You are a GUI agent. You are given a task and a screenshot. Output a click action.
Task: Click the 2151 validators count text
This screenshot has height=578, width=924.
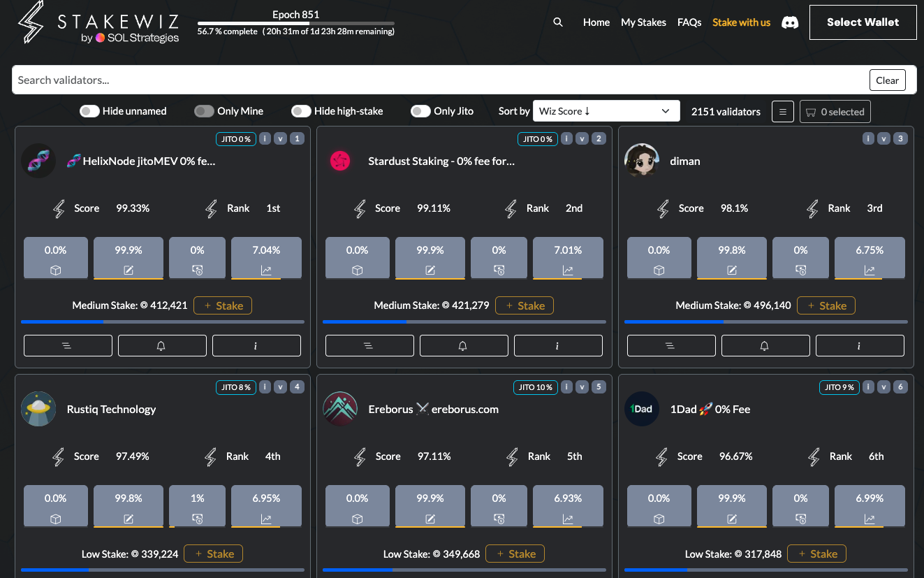click(726, 111)
